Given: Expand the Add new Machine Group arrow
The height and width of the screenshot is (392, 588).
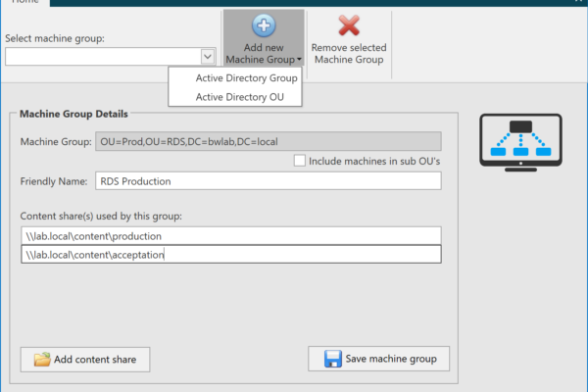Looking at the screenshot, I should [299, 59].
